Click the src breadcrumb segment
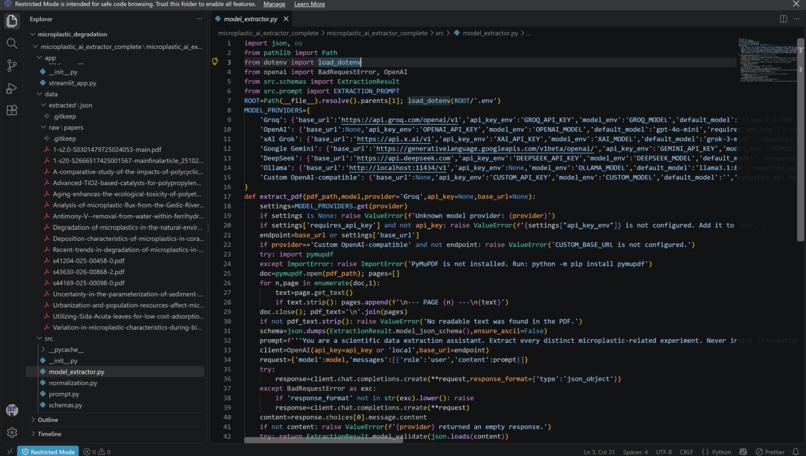 pyautogui.click(x=439, y=33)
